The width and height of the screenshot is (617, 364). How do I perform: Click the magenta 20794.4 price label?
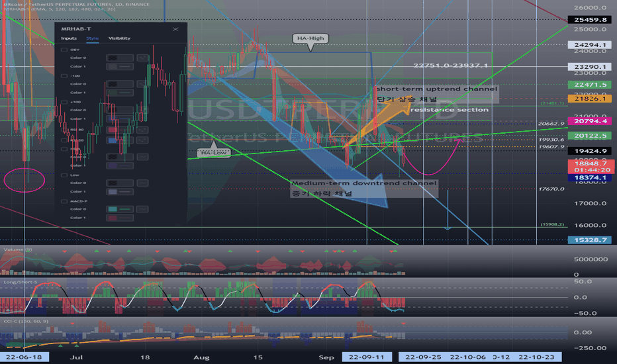(590, 121)
